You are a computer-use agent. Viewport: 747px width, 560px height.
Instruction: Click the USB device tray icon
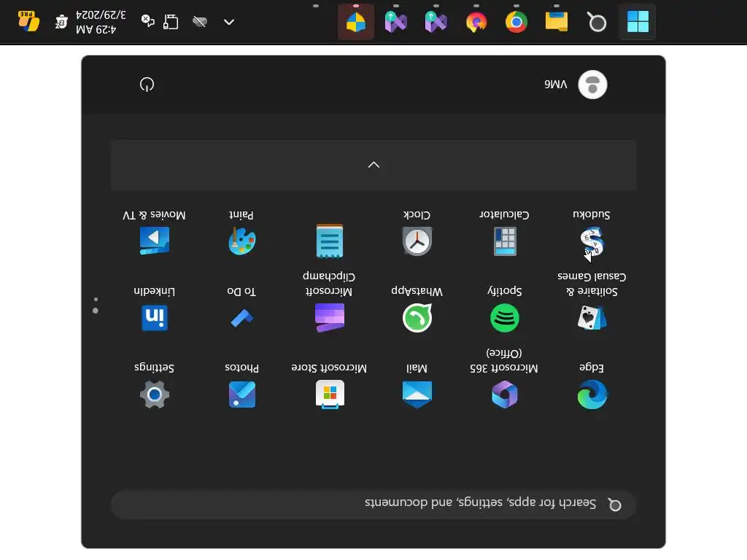click(171, 22)
